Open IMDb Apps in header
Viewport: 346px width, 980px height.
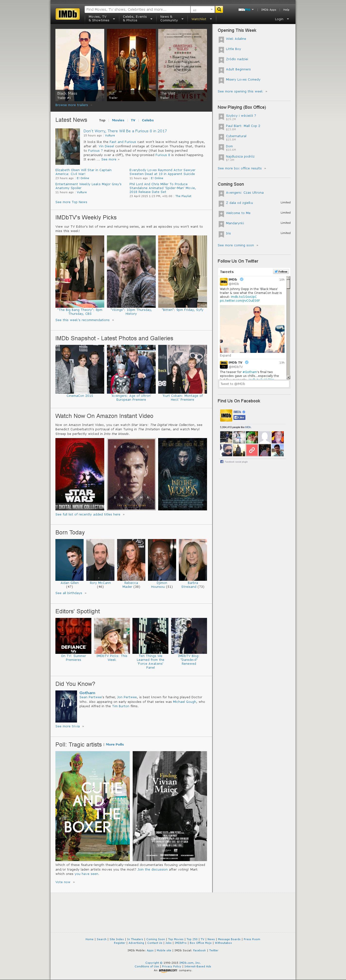point(269,9)
